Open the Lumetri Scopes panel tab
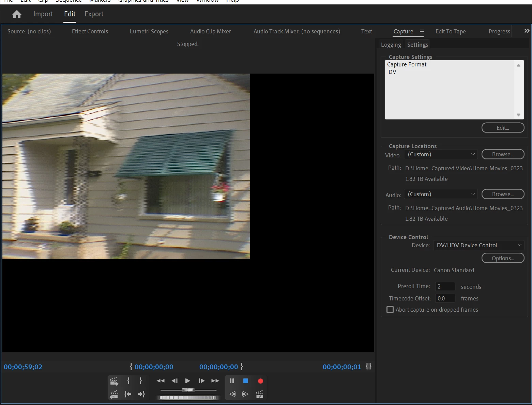532x405 pixels. 149,31
